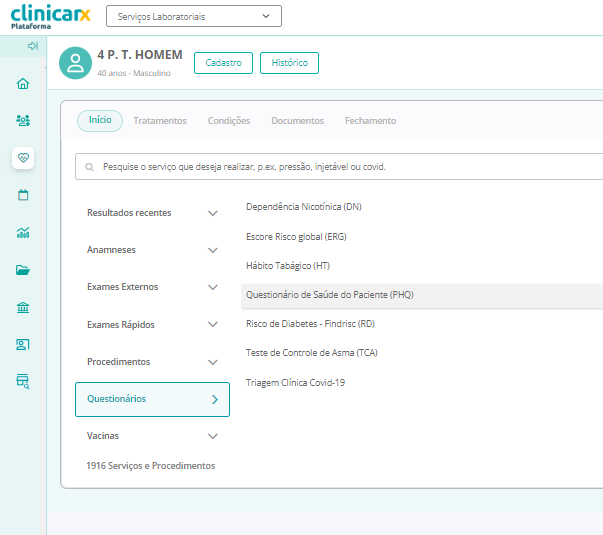Click the chart analytics icon in sidebar
The image size is (603, 535).
coord(23,232)
